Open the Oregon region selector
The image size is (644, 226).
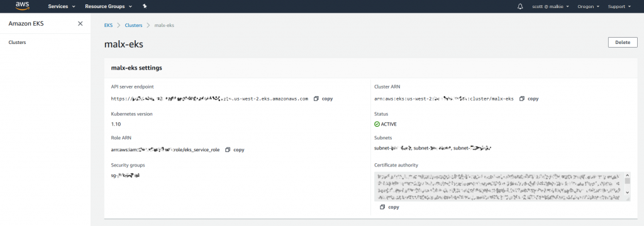pos(589,6)
